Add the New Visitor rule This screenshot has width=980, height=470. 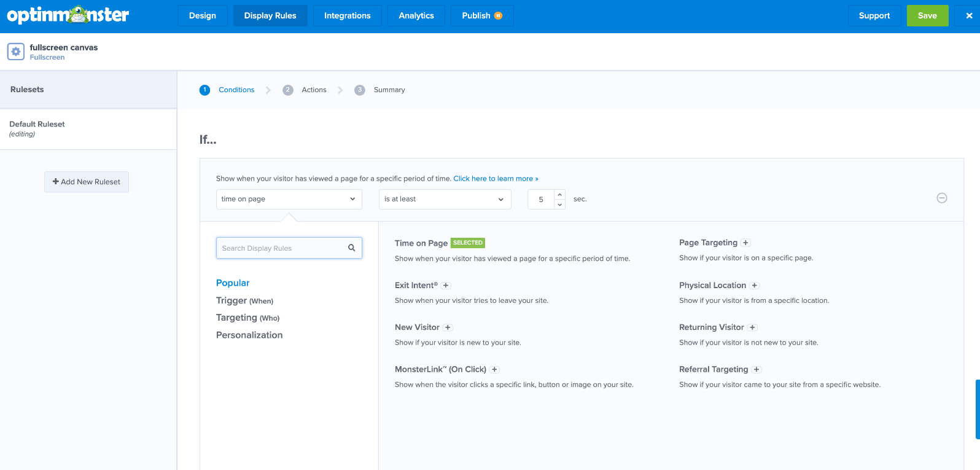click(448, 327)
